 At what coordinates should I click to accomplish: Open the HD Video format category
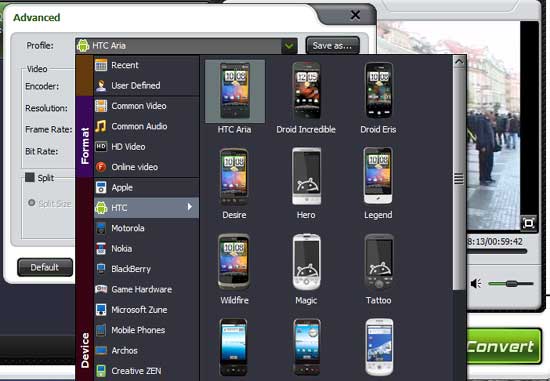click(146, 147)
